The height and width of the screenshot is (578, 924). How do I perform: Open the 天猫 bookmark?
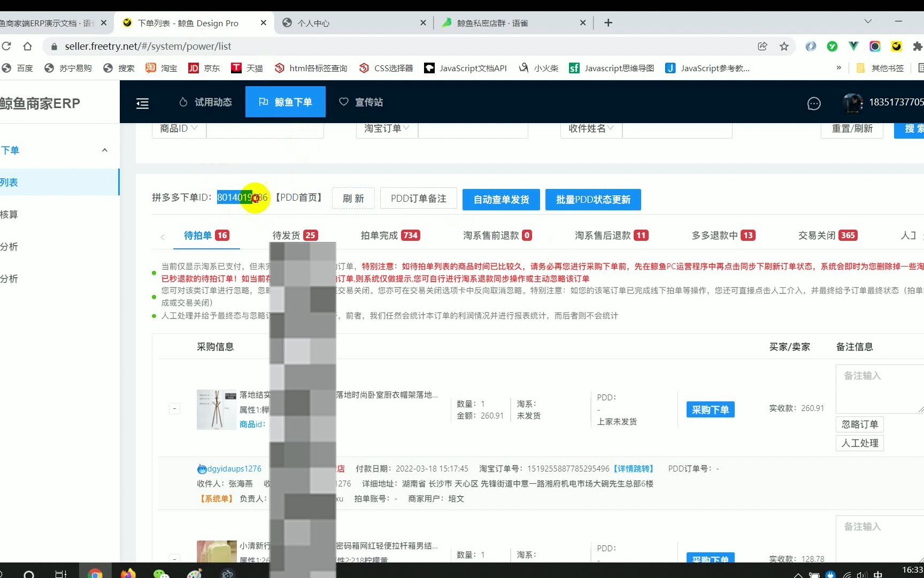[x=247, y=68]
